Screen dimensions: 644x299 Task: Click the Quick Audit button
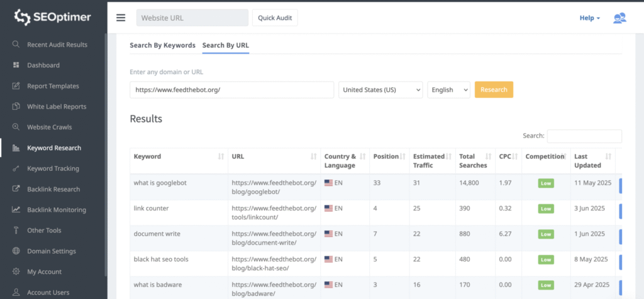275,18
